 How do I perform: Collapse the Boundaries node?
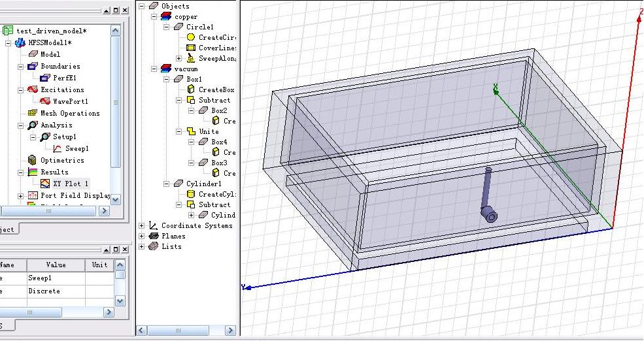point(20,67)
